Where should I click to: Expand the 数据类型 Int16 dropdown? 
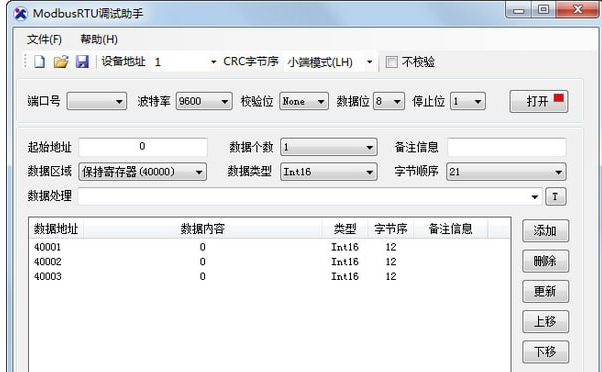329,172
